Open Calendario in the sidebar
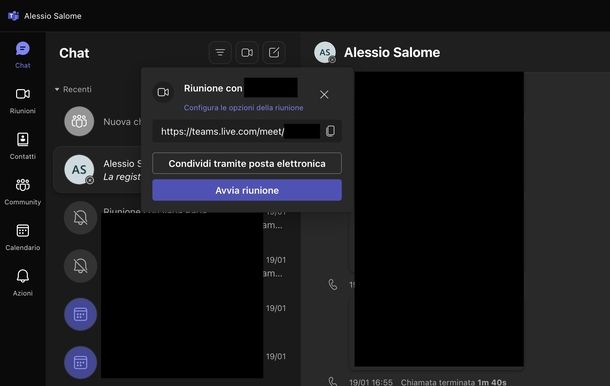The image size is (610, 386). pos(23,237)
